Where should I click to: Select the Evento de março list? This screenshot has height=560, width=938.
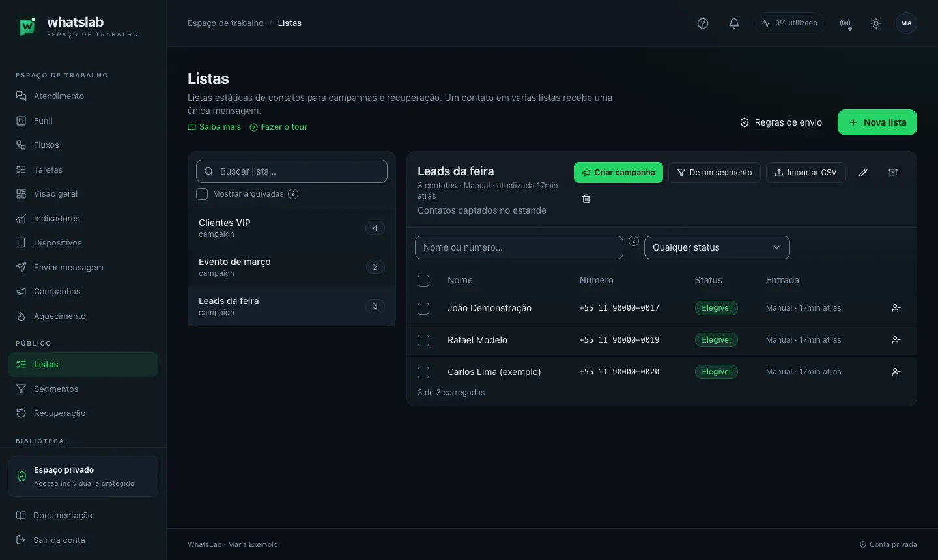(292, 267)
